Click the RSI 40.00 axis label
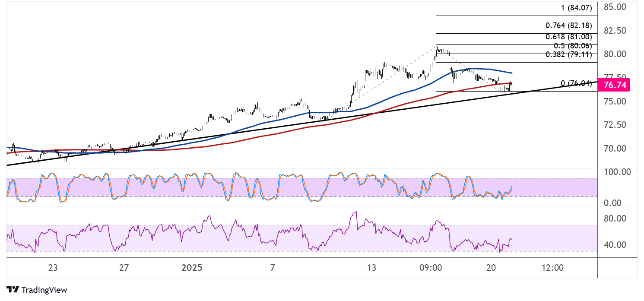Image resolution: width=644 pixels, height=301 pixels. (x=615, y=245)
